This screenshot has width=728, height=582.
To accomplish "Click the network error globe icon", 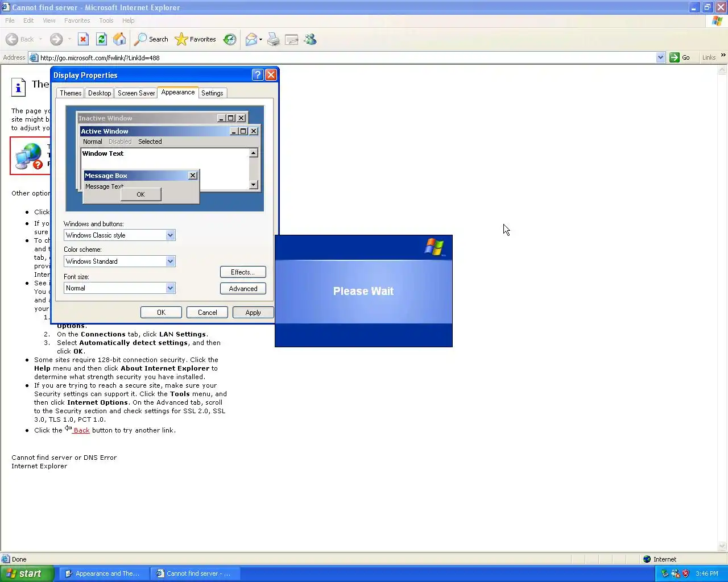I will [x=28, y=156].
